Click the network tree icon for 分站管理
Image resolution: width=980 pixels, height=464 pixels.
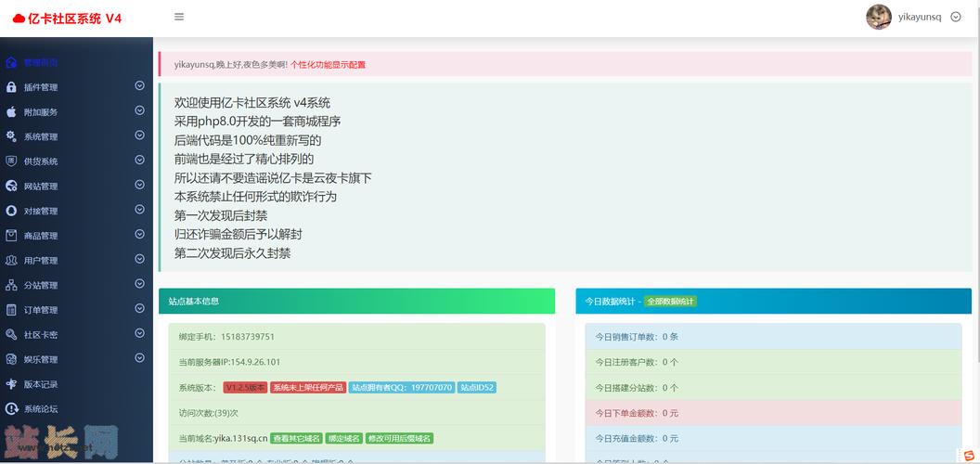point(10,285)
